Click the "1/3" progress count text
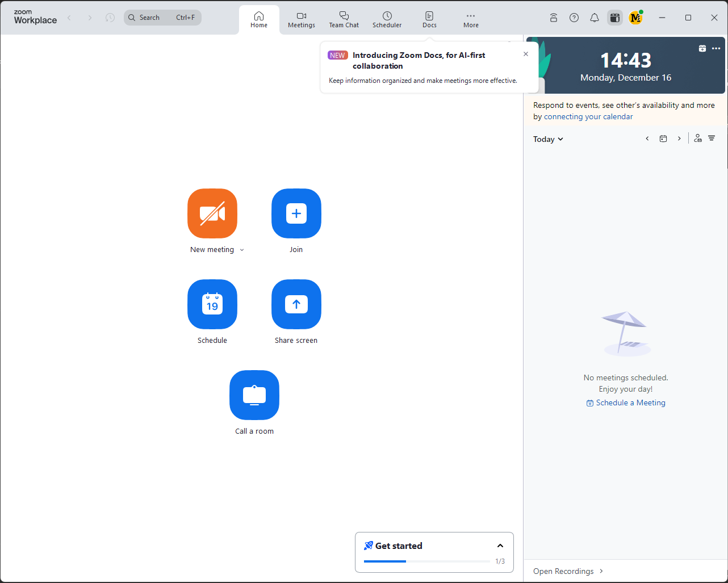Screen dimensions: 728x583 point(500,561)
